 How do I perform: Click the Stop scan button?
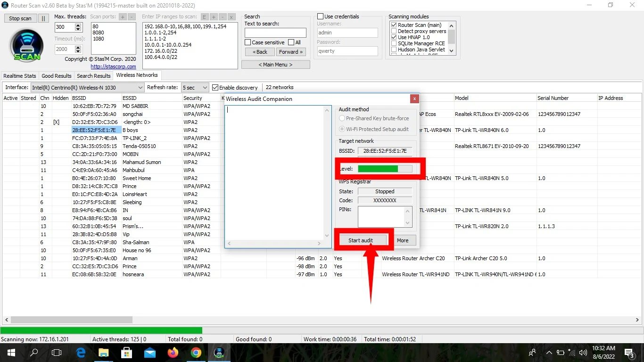tap(20, 18)
